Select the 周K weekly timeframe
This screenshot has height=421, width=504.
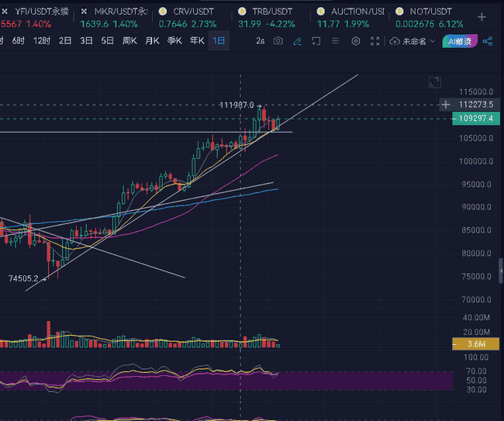pyautogui.click(x=129, y=40)
